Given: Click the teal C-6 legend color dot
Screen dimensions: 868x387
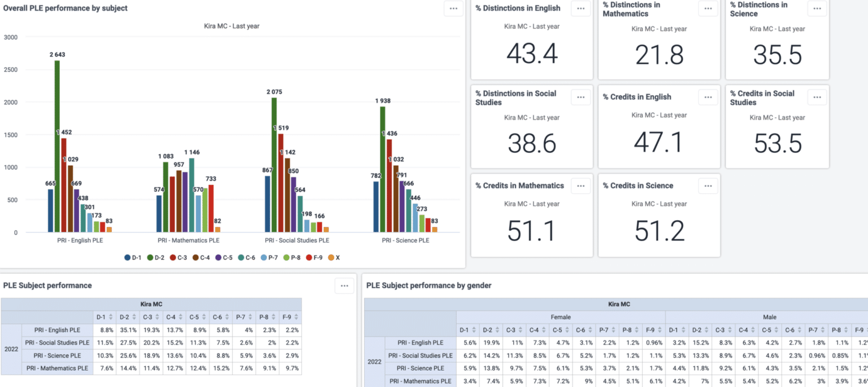Looking at the screenshot, I should [242, 257].
